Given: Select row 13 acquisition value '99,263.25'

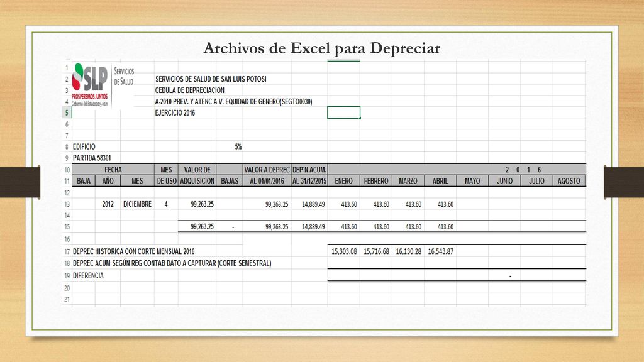Looking at the screenshot, I should (197, 204).
